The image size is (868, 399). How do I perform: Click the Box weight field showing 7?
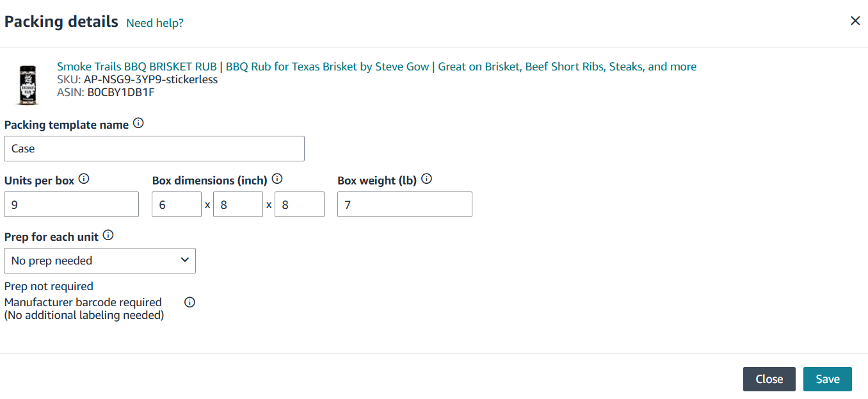pos(405,204)
